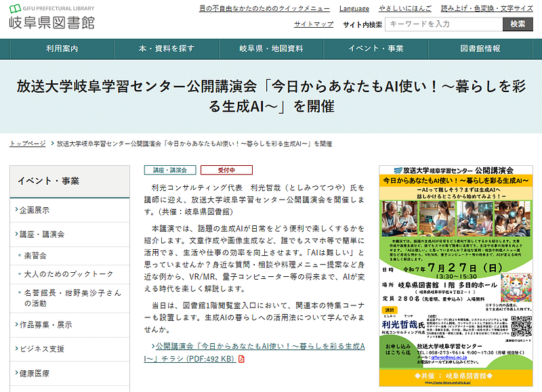Open the 利用案内 navigation menu
The image size is (542, 392).
(x=62, y=49)
